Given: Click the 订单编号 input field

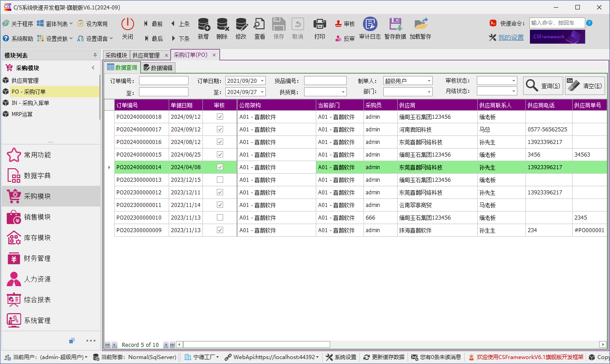Looking at the screenshot, I should point(164,81).
